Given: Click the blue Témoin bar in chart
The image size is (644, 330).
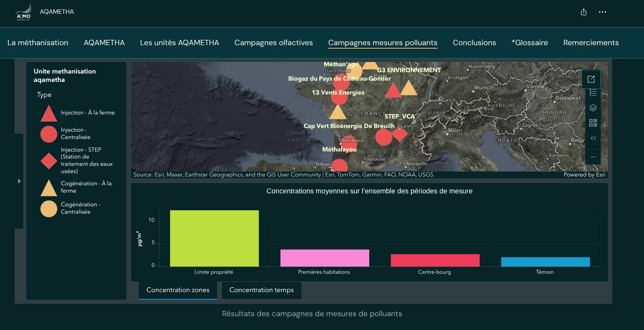Looking at the screenshot, I should (x=545, y=262).
